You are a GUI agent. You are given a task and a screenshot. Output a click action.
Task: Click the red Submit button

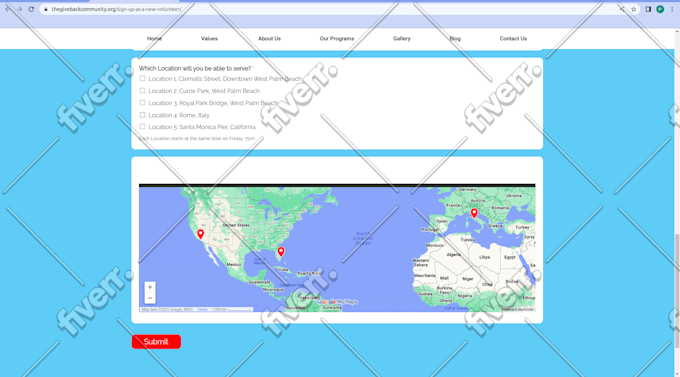[x=156, y=342]
